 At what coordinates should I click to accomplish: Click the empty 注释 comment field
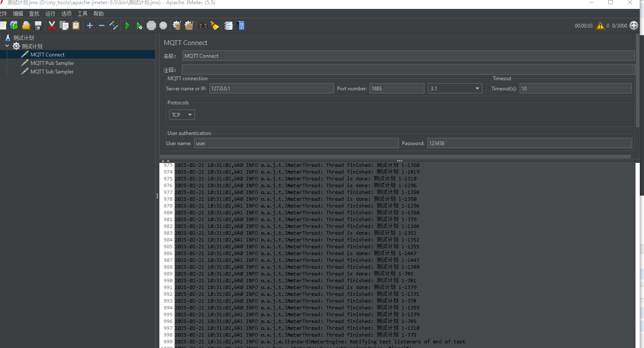click(x=408, y=70)
